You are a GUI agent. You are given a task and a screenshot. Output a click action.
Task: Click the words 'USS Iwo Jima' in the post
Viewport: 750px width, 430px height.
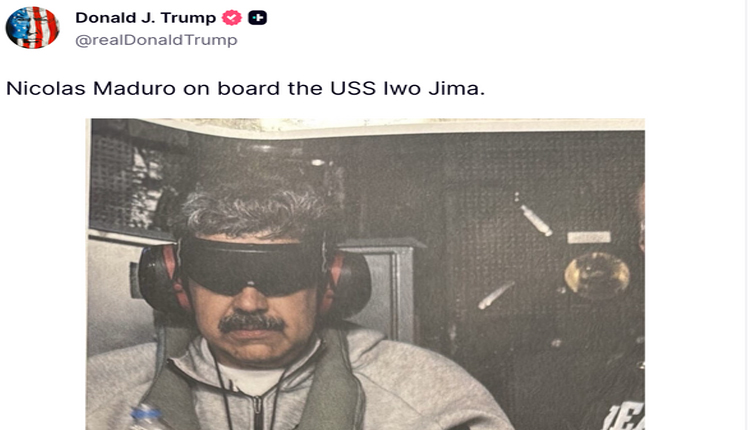click(x=408, y=88)
